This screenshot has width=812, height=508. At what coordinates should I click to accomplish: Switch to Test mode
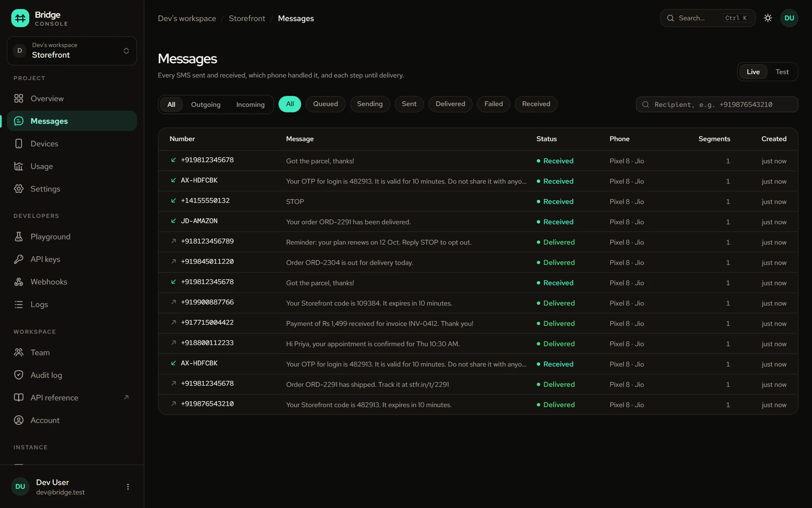782,72
